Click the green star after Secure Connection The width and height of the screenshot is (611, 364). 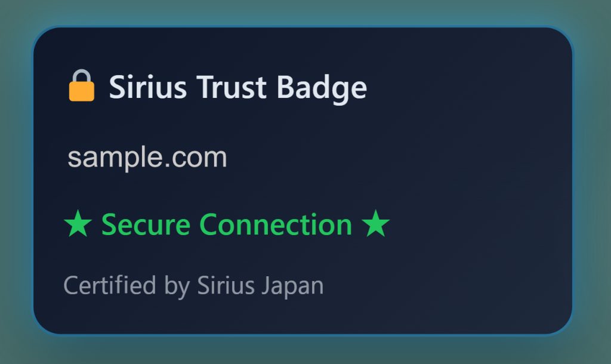click(376, 223)
